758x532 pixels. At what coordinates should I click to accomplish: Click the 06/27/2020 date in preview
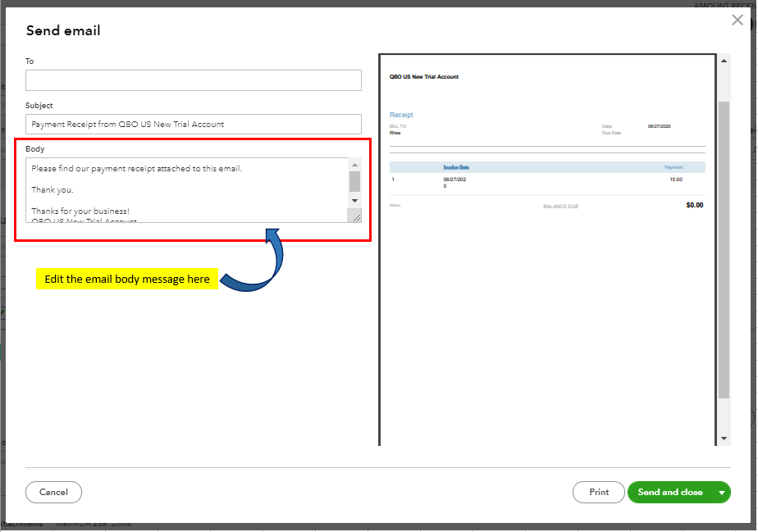point(659,126)
